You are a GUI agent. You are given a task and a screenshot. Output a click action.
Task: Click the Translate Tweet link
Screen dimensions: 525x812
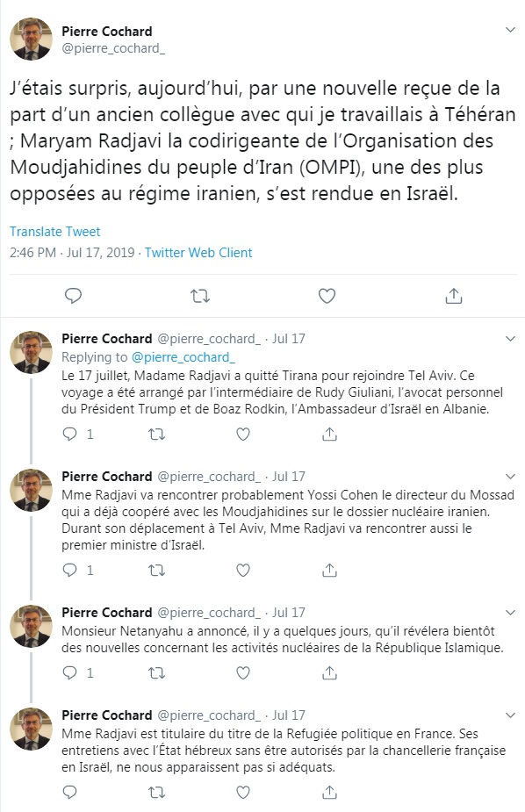pos(55,232)
